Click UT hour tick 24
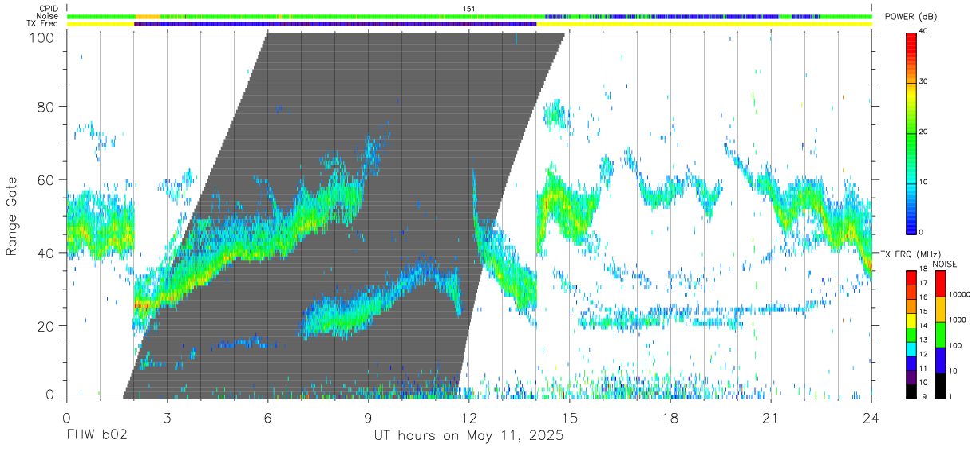The width and height of the screenshot is (980, 452). (871, 417)
